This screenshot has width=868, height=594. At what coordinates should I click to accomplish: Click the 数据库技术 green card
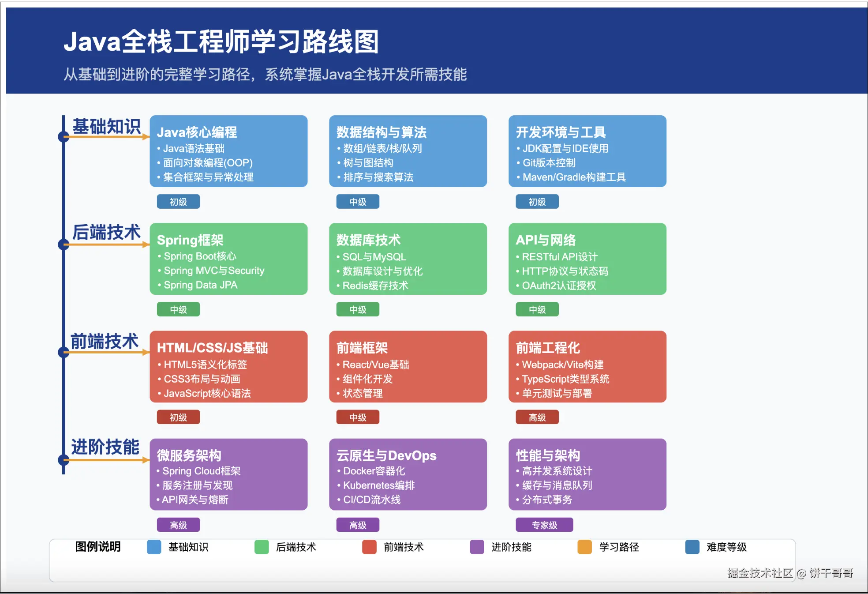408,259
